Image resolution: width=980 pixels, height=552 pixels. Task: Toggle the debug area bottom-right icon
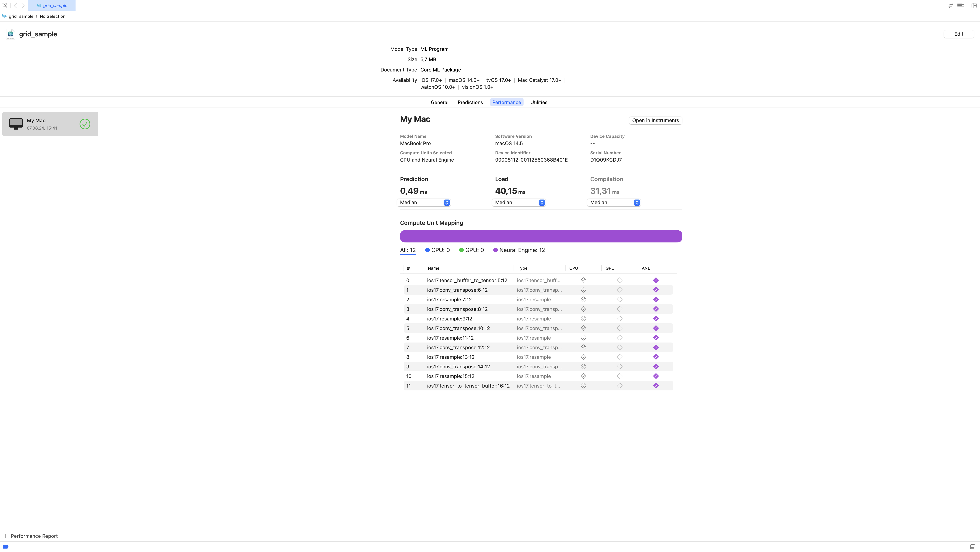(972, 547)
